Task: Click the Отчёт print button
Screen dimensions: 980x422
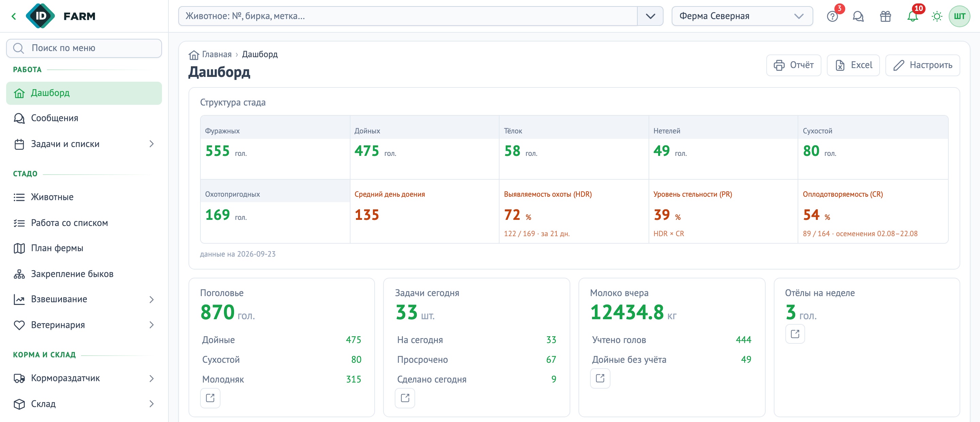Action: point(793,65)
